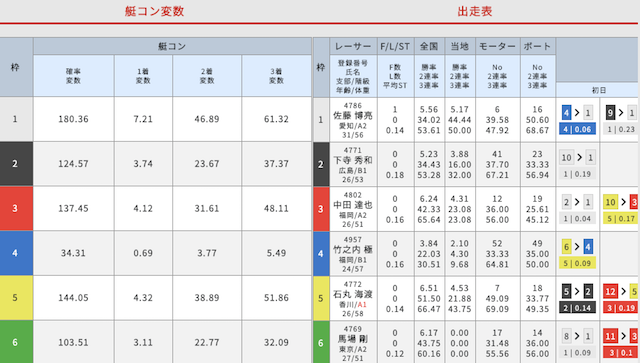This screenshot has width=640, height=363.
Task: Click the yellow 10 race badge for 中田 達也
Action: 610,202
